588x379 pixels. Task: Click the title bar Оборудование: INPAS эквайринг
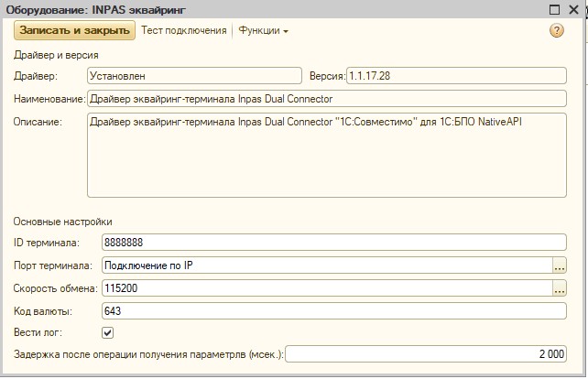pos(95,9)
